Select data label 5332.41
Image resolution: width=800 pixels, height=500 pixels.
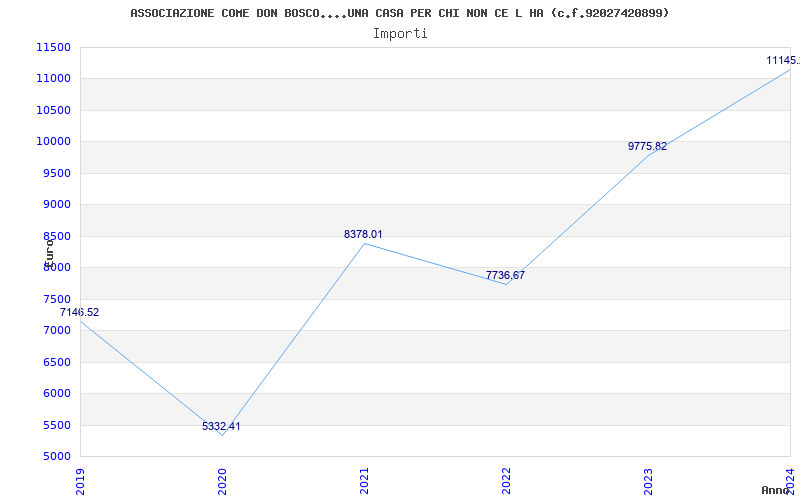pyautogui.click(x=221, y=427)
